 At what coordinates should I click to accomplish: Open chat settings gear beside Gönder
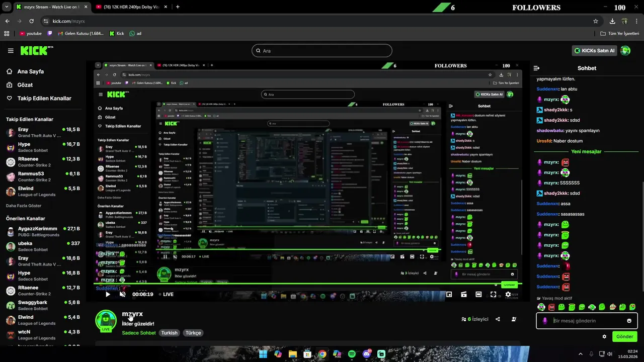604,337
